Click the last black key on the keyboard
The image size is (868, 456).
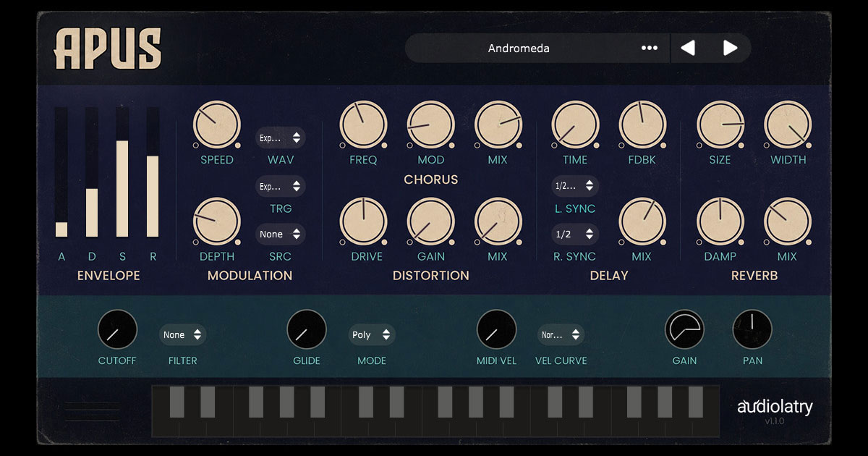696,402
